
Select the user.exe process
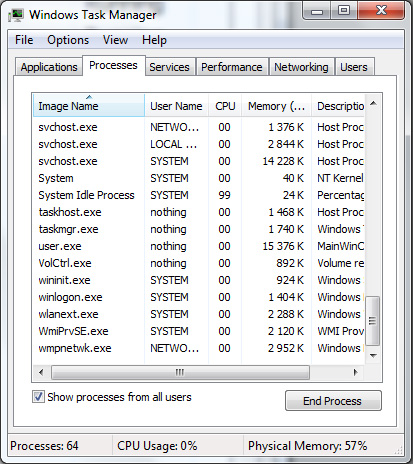tap(199, 246)
